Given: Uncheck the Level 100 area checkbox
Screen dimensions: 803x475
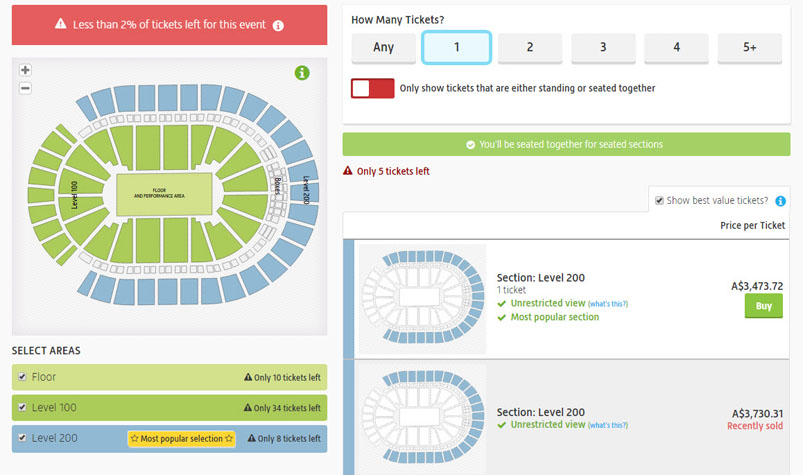Looking at the screenshot, I should click(x=22, y=407).
